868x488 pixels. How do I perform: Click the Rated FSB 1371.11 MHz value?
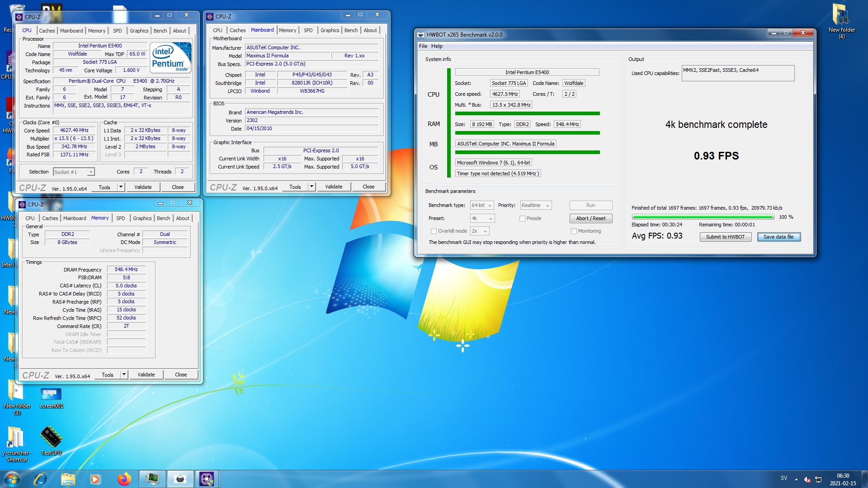[x=74, y=155]
